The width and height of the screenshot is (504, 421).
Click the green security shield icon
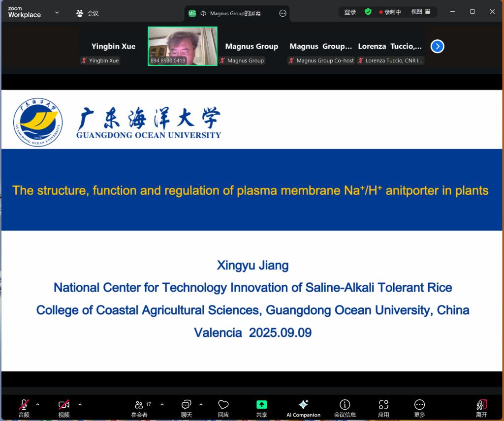(368, 12)
